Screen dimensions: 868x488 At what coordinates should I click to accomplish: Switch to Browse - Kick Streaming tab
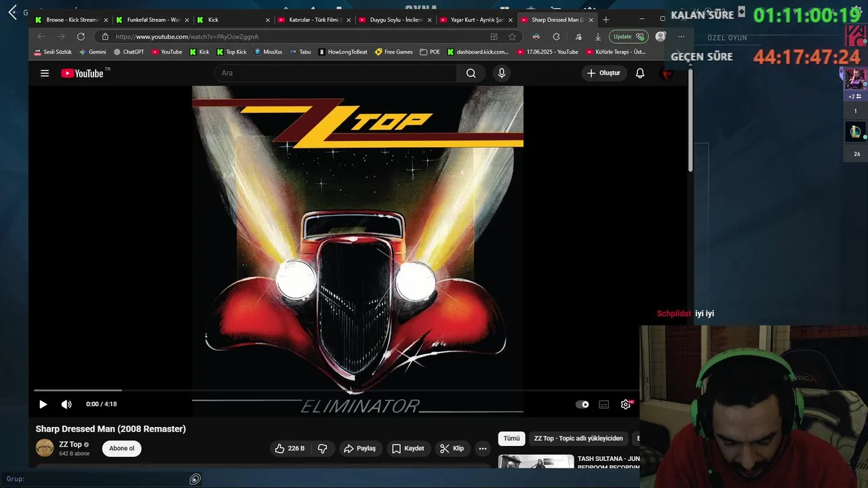(71, 20)
